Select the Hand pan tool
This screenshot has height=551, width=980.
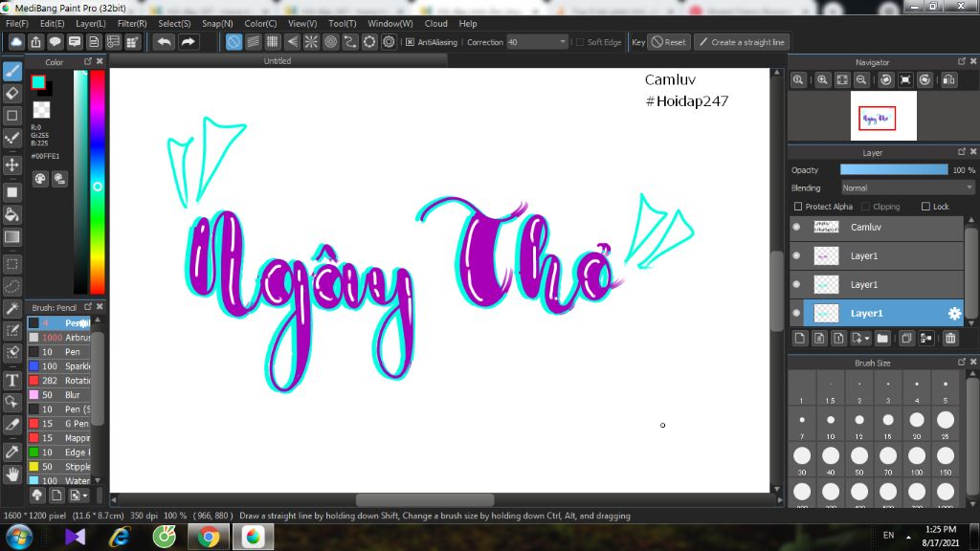tap(12, 474)
